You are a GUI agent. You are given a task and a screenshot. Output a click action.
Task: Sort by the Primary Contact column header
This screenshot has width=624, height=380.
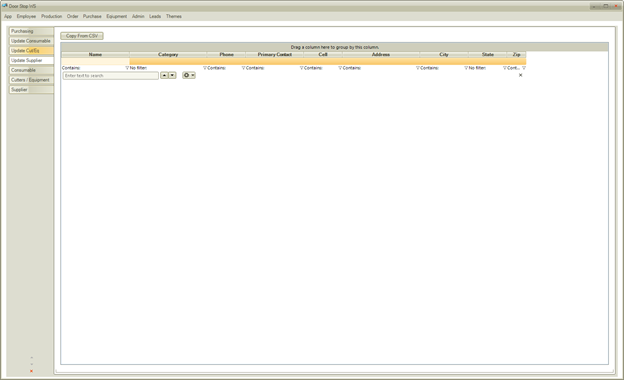pos(275,55)
